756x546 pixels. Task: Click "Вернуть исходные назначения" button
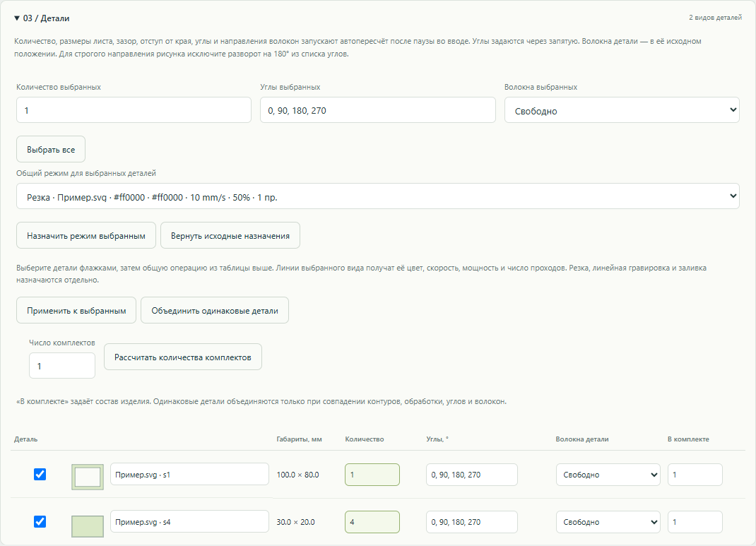[230, 235]
